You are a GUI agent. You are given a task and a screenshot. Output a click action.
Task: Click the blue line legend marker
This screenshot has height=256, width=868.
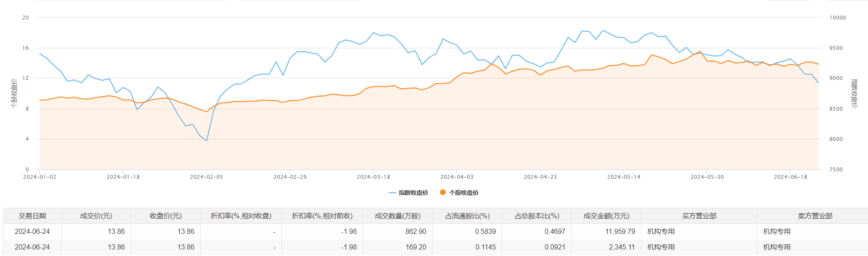[x=392, y=193]
